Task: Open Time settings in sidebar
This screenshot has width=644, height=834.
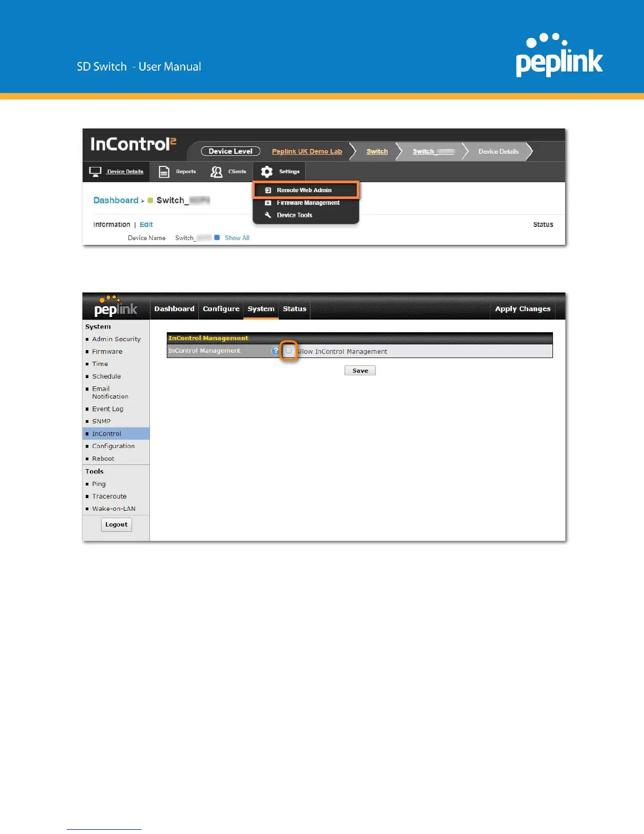Action: (x=100, y=364)
